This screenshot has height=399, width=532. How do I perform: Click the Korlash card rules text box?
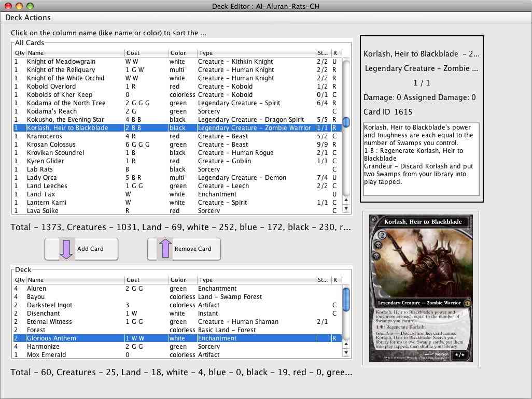[421, 159]
